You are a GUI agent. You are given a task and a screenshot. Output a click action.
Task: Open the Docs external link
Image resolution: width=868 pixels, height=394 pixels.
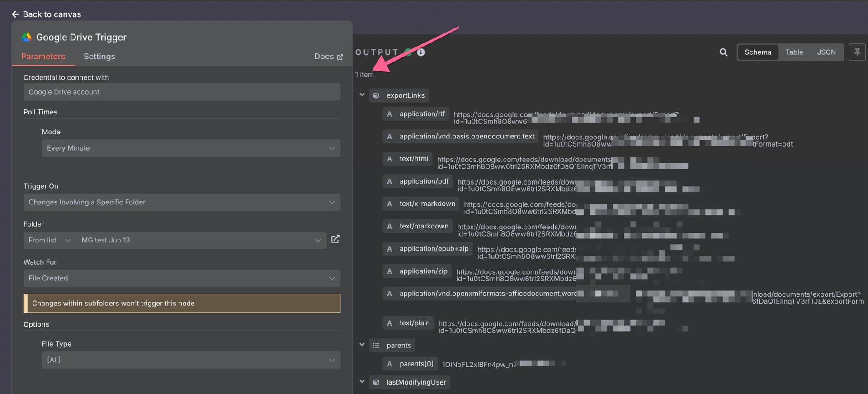(329, 57)
